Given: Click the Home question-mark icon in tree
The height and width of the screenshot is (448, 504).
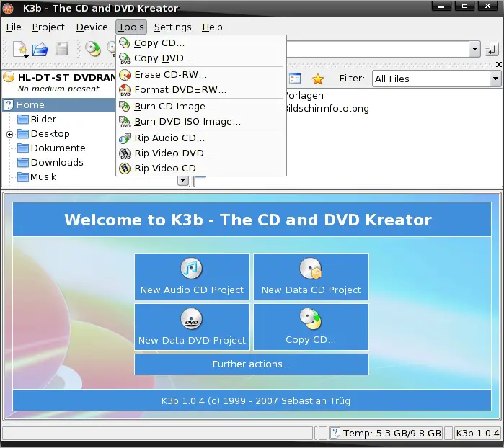Looking at the screenshot, I should click(x=9, y=105).
